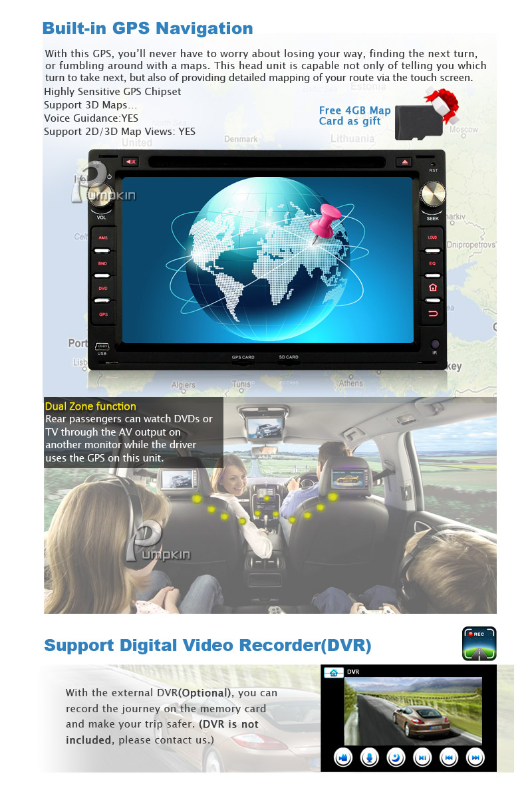Open the REC road app icon
The image size is (532, 802).
point(479,643)
